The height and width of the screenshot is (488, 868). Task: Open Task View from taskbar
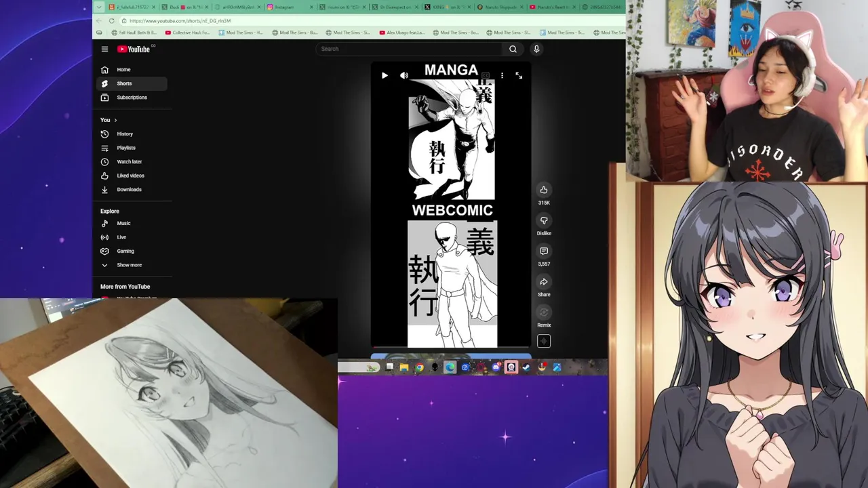(390, 367)
